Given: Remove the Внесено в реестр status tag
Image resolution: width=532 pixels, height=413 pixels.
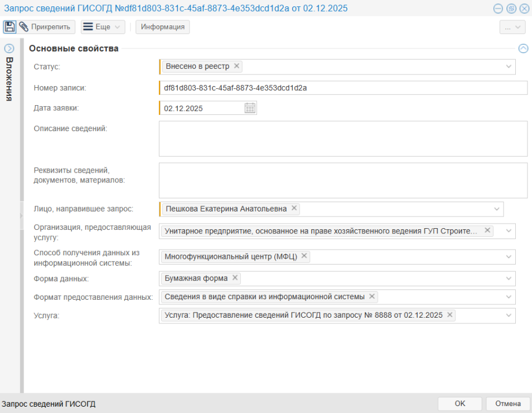Looking at the screenshot, I should (x=237, y=66).
